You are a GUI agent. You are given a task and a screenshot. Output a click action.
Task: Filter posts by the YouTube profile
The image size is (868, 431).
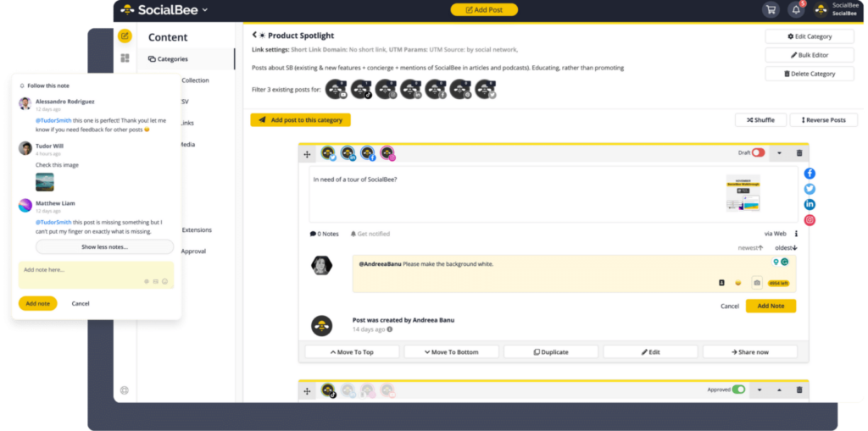pyautogui.click(x=336, y=89)
